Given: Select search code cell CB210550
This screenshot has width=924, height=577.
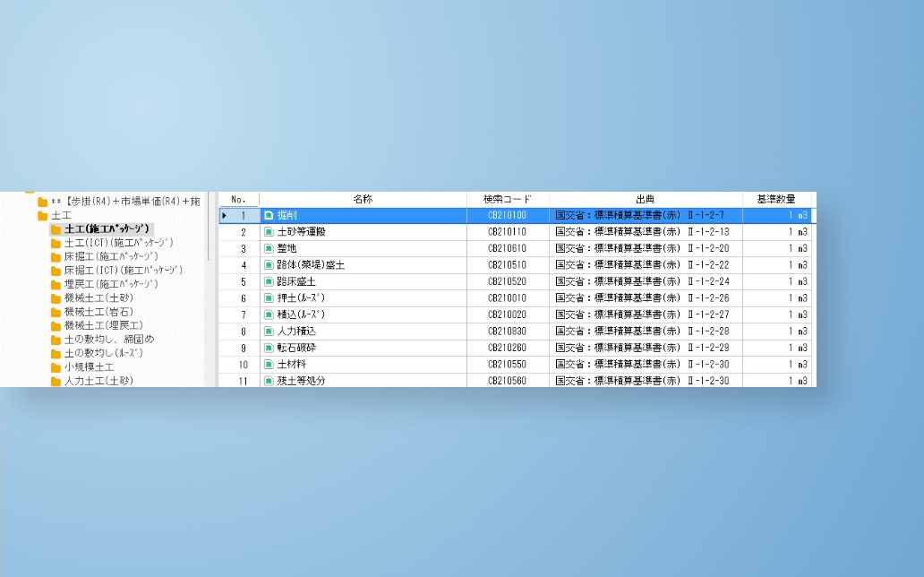Looking at the screenshot, I should [507, 365].
